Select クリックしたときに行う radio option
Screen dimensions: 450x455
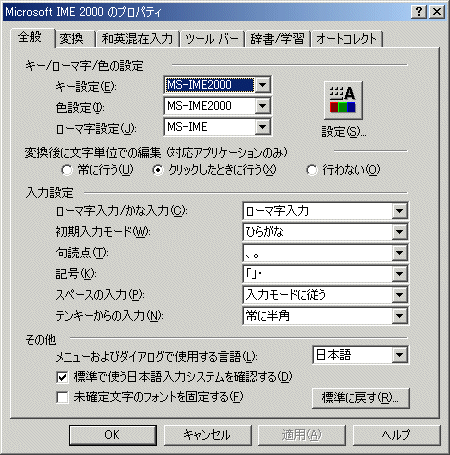(157, 170)
